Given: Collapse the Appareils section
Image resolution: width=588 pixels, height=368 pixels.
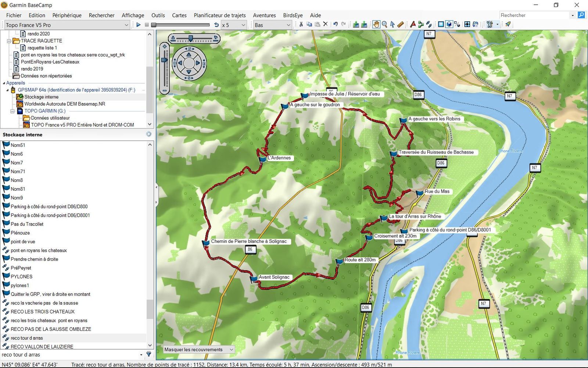Looking at the screenshot, I should [x=4, y=83].
